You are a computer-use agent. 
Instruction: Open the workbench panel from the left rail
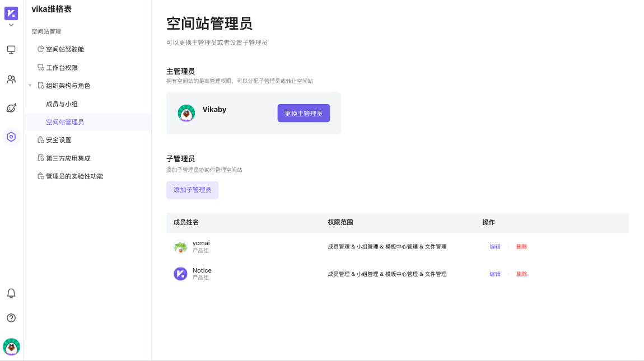click(x=11, y=50)
